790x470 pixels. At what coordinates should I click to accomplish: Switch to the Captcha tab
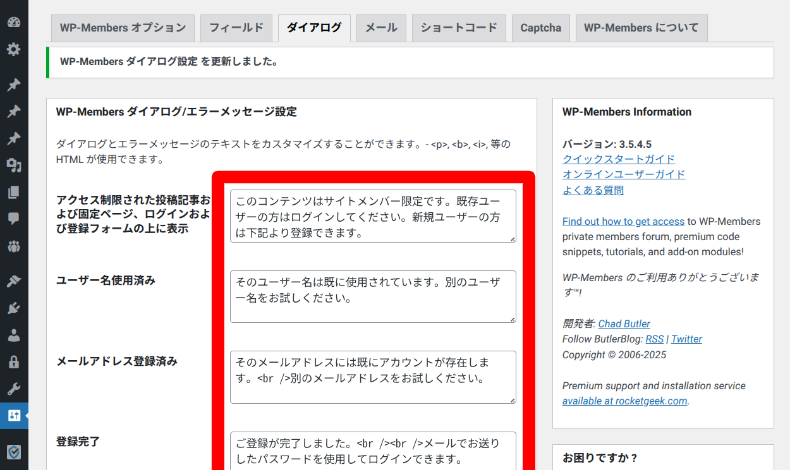(541, 28)
